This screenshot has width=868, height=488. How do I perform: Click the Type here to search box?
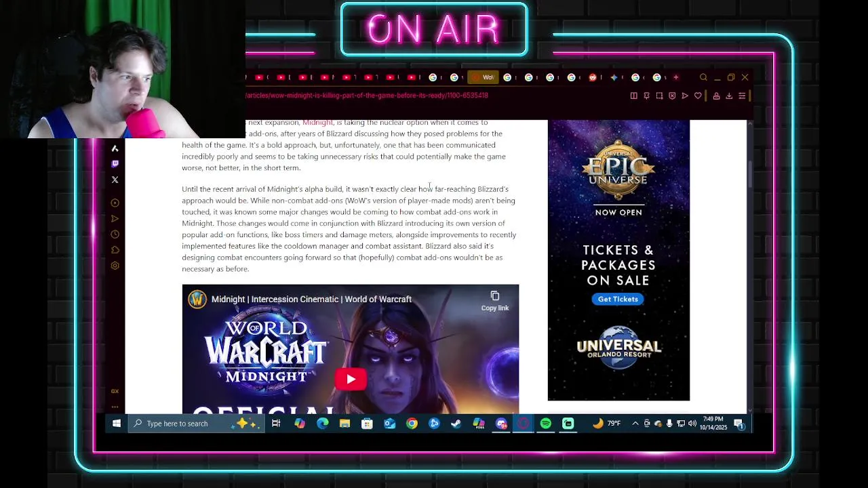(x=195, y=424)
